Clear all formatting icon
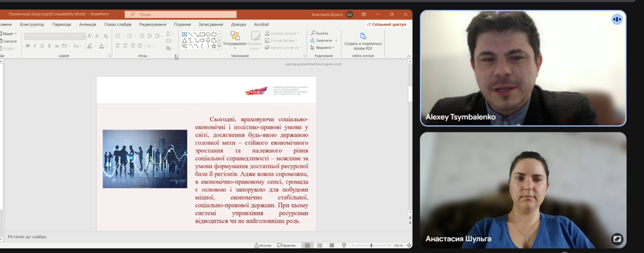This screenshot has height=253, width=644. click(106, 36)
